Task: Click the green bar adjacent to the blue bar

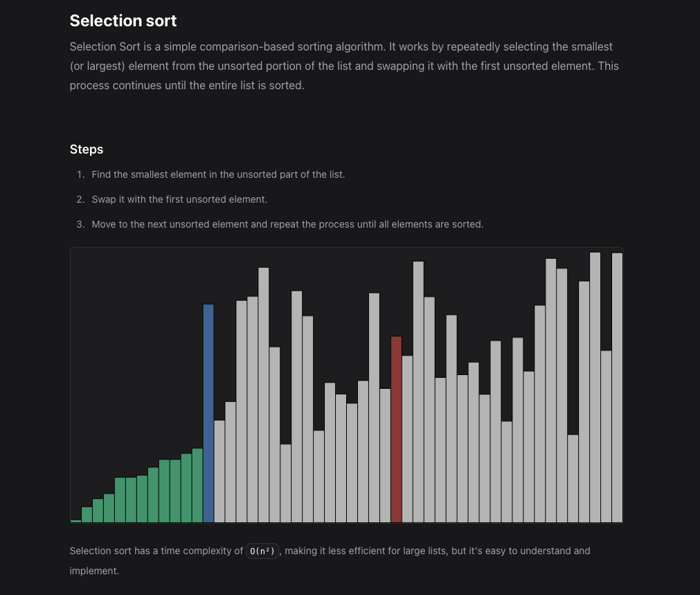Action: 197,486
